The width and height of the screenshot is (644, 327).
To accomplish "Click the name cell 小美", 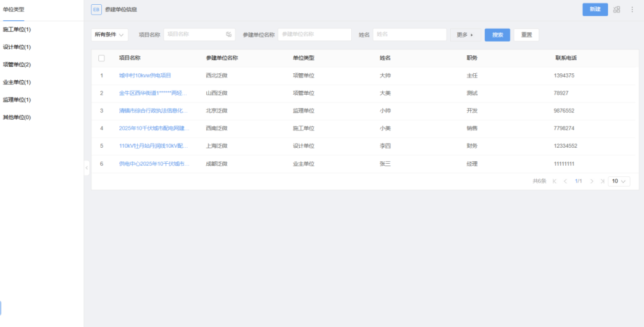I will (x=385, y=129).
